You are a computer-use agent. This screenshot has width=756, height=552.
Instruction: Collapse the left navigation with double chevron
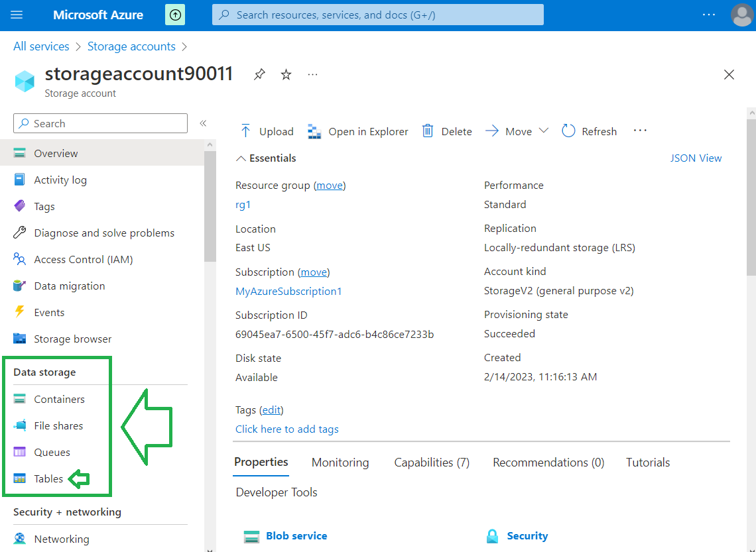pos(203,123)
